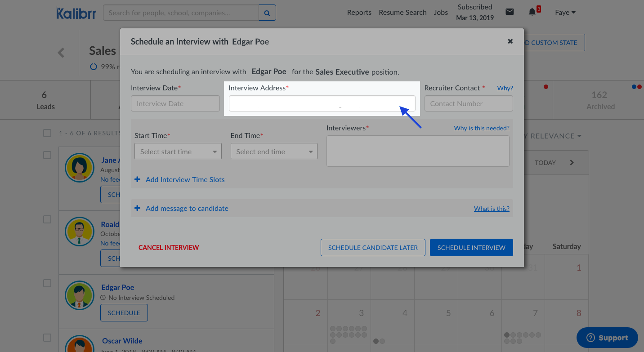
Task: Toggle the select-all results checkbox
Action: [x=47, y=133]
